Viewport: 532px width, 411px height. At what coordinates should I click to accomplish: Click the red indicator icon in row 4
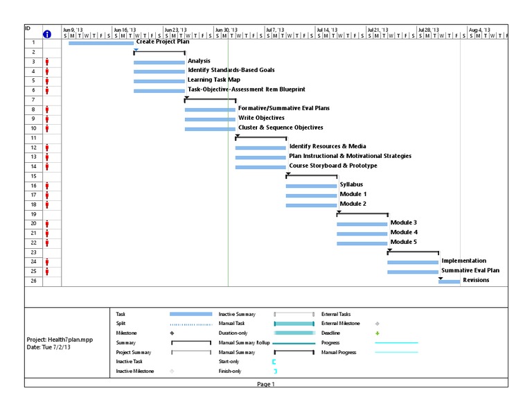(47, 71)
